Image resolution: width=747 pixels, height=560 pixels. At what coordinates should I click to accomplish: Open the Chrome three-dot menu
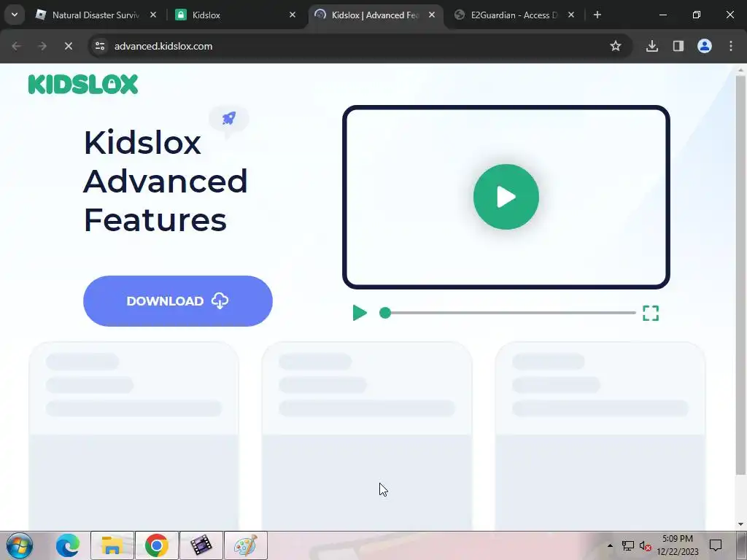(x=731, y=46)
